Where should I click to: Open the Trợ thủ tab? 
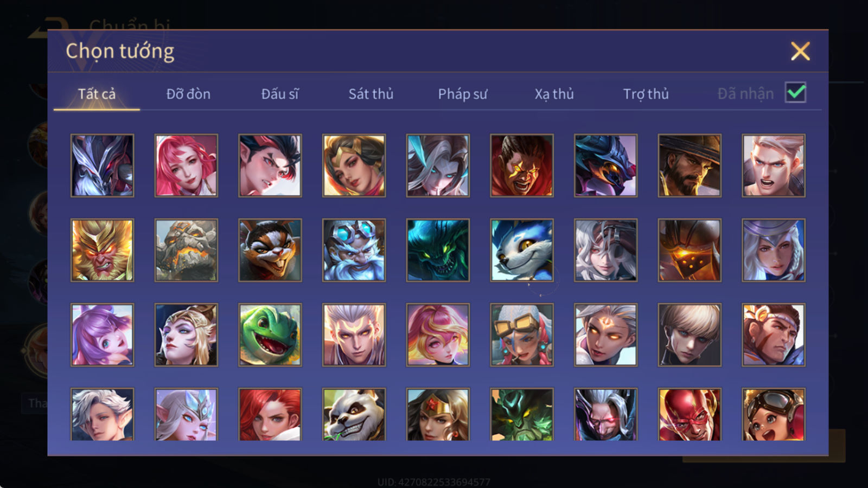tap(646, 94)
